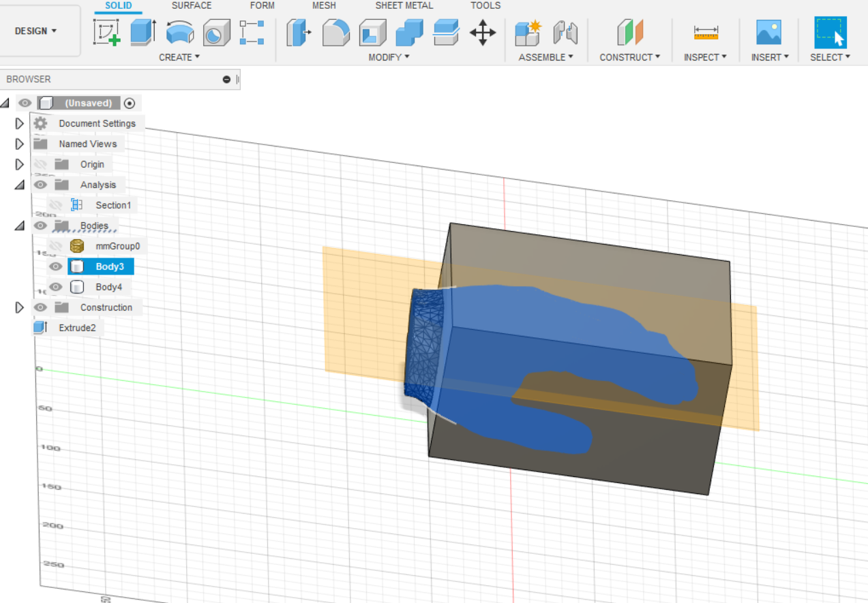This screenshot has height=603, width=868.
Task: Switch to the SHEET METAL tab
Action: point(404,5)
